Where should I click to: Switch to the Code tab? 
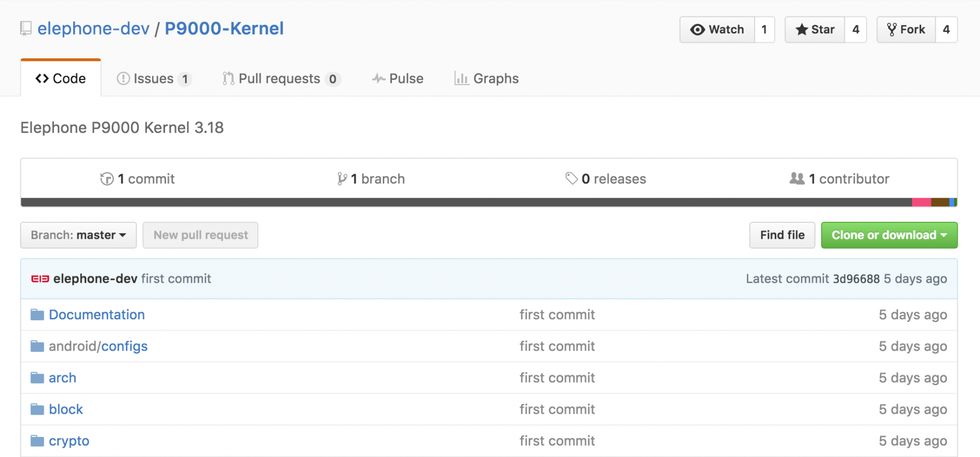61,78
